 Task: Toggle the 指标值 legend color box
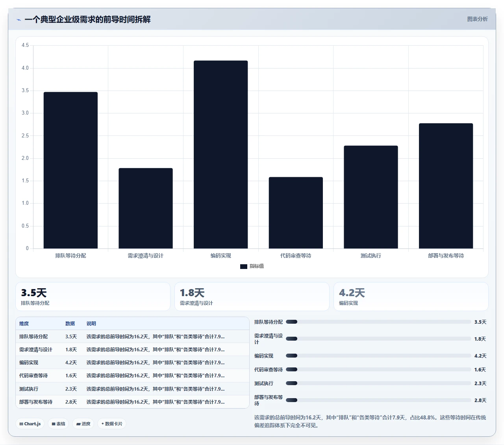[244, 267]
